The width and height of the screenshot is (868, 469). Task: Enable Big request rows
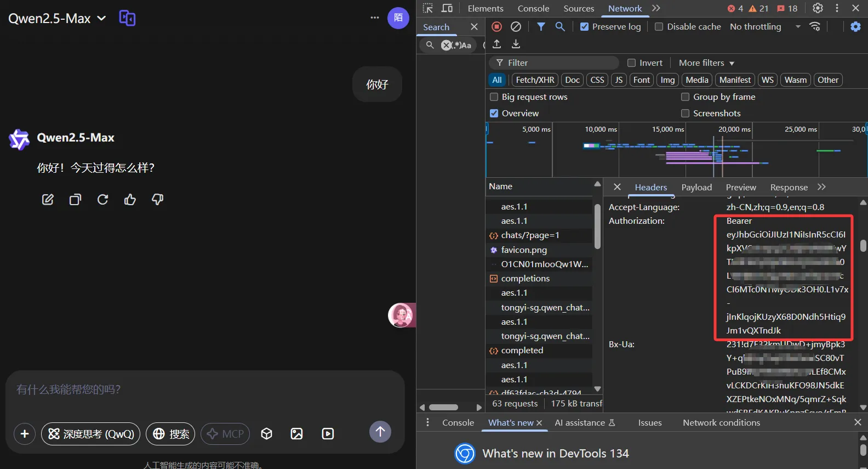tap(494, 97)
